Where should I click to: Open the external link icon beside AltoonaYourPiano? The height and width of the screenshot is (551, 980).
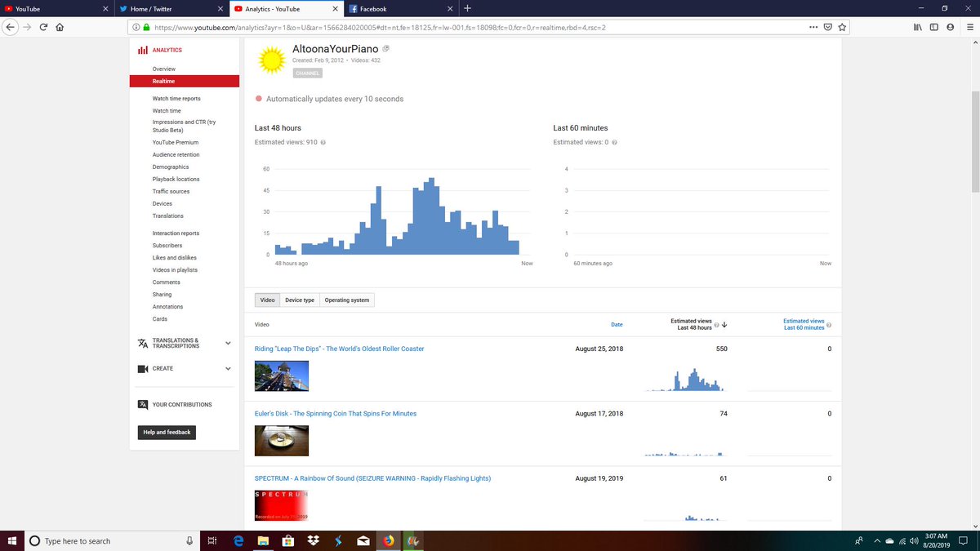click(386, 48)
